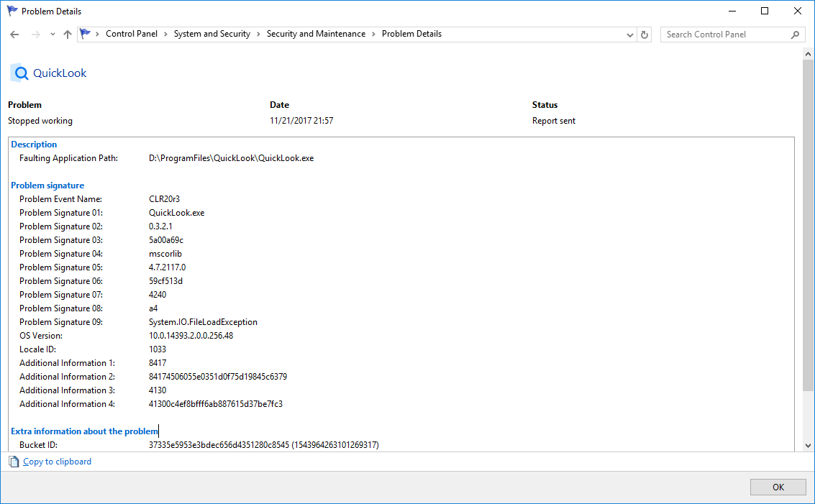The width and height of the screenshot is (815, 504).
Task: Select Additional Information 3 value 4130
Action: (x=158, y=390)
